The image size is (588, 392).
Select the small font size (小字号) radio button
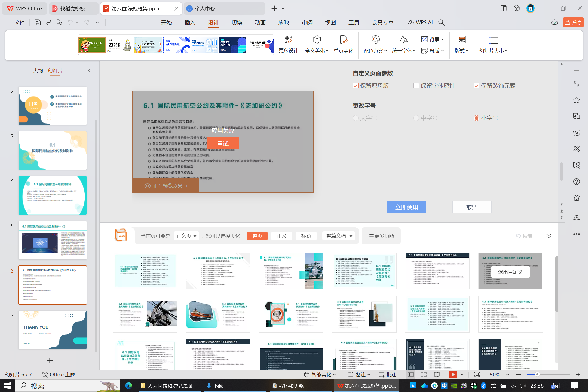point(476,118)
